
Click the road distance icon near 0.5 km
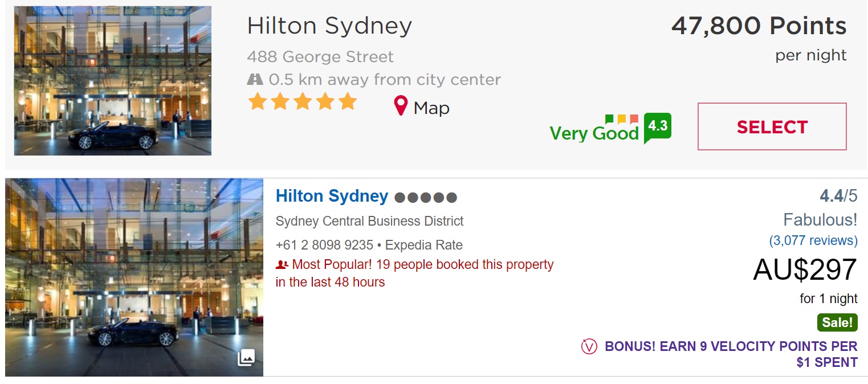pyautogui.click(x=255, y=79)
